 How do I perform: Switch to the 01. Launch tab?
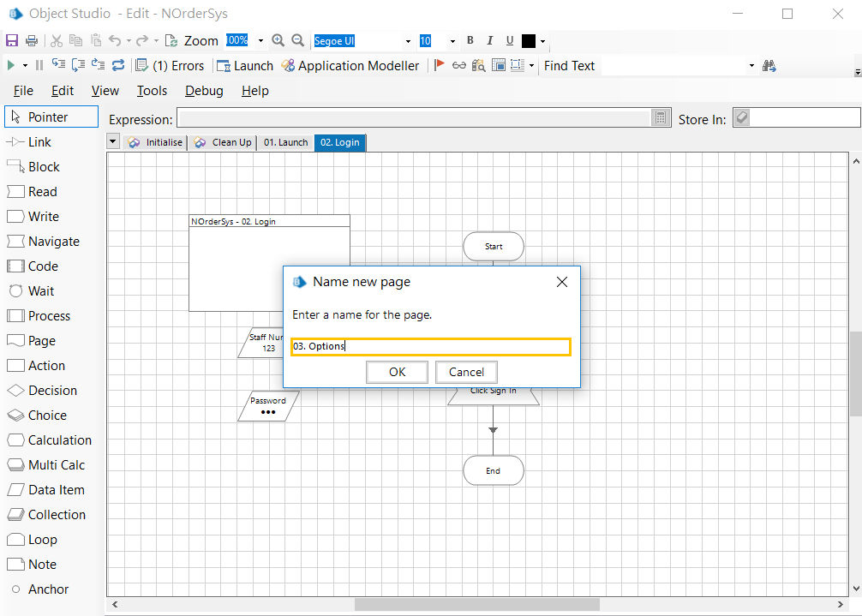tap(286, 142)
